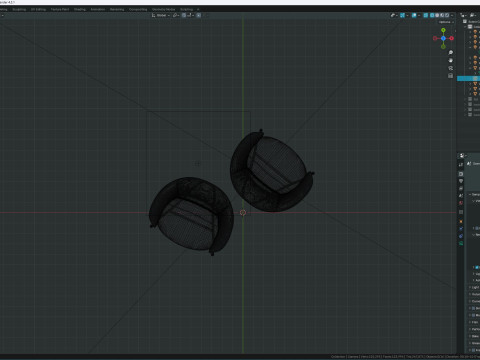Expand the Light Paths panel
Screen dimensions: 480x360
pos(475,287)
